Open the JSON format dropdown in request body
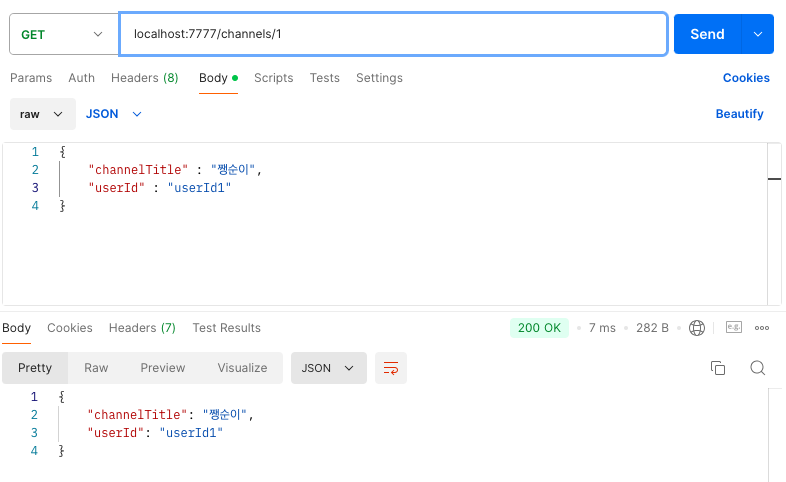The height and width of the screenshot is (482, 786). pyautogui.click(x=114, y=114)
